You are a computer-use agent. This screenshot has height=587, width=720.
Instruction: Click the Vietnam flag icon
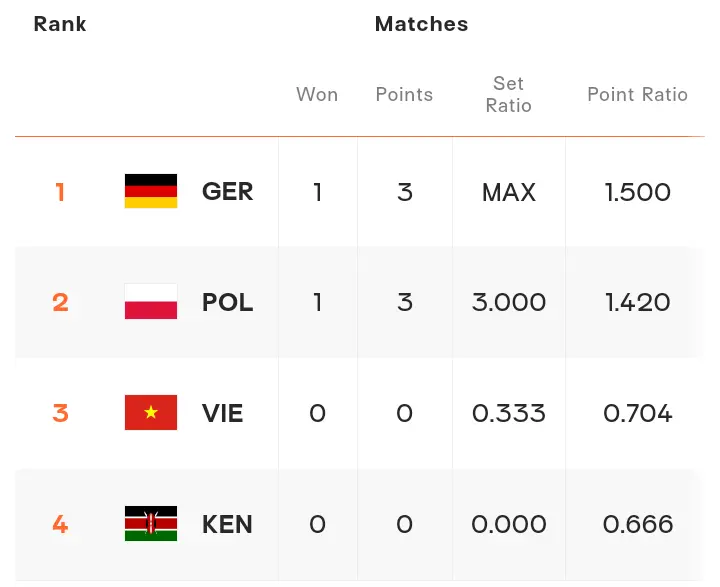151,413
